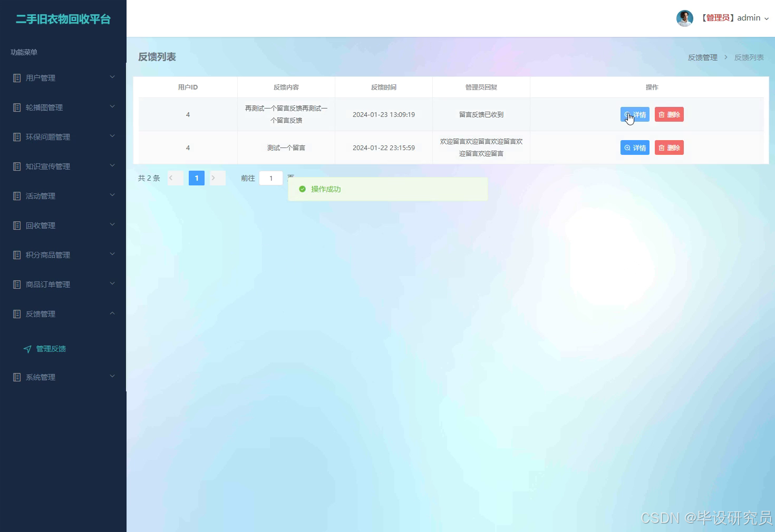
Task: Click the 积分商品管理 menu document icon
Action: click(x=17, y=255)
